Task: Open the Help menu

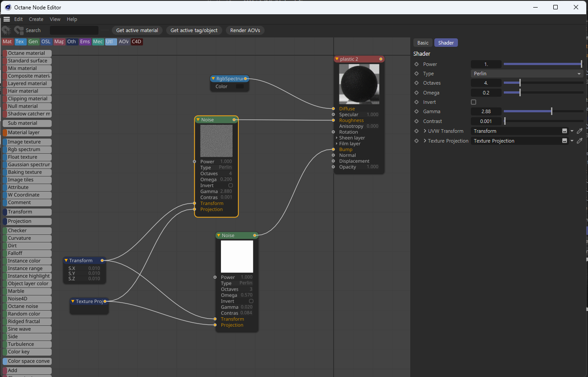Action: point(72,19)
